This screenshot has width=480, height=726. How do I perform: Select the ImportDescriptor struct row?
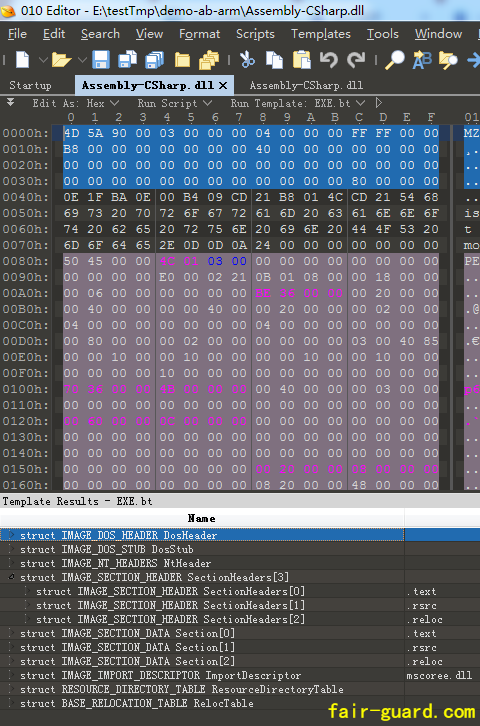pos(202,675)
